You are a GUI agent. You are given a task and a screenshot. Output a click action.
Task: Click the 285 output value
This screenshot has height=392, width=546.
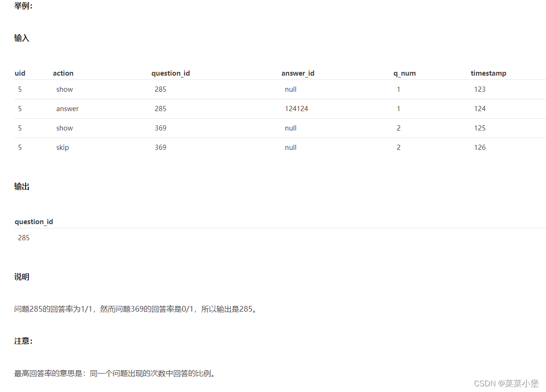pyautogui.click(x=24, y=237)
